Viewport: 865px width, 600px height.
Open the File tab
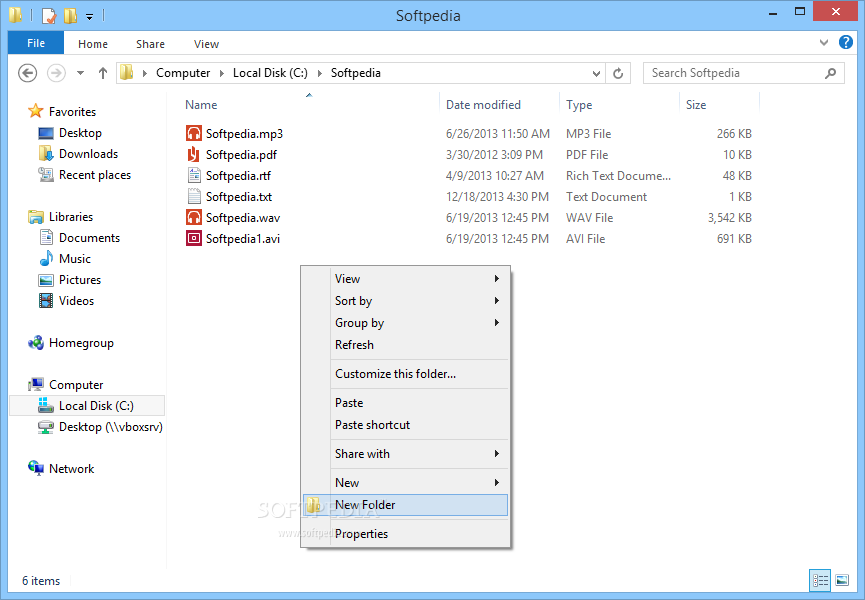coord(36,43)
